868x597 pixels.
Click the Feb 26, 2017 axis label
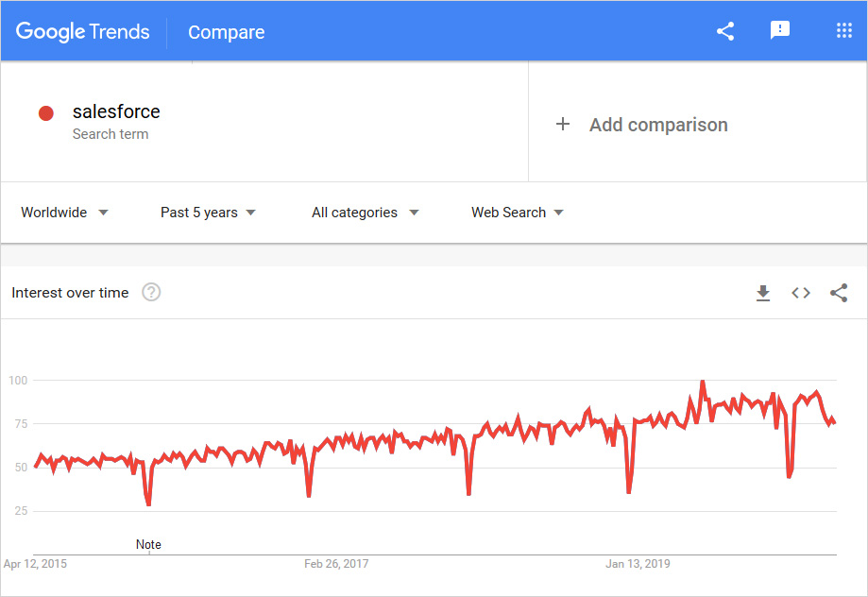pyautogui.click(x=336, y=564)
